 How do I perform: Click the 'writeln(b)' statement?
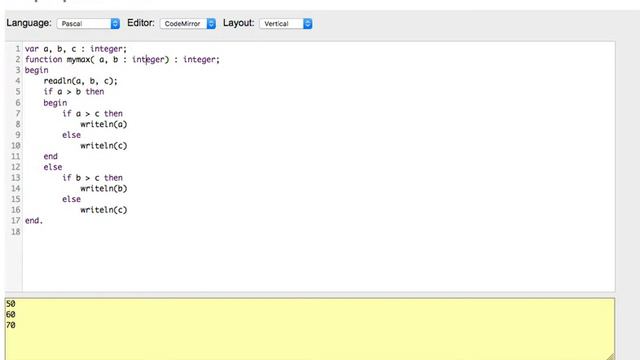[x=104, y=189]
